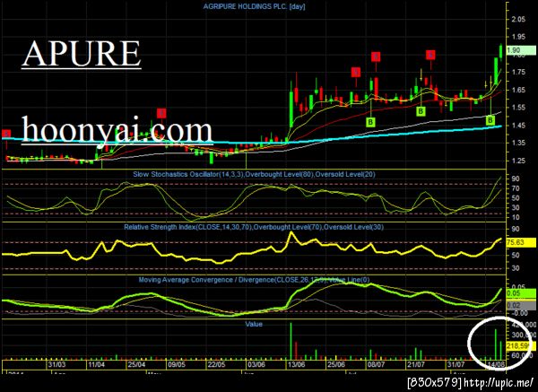
Task: Click the -0.00 MACD axis label
Action: click(x=518, y=313)
